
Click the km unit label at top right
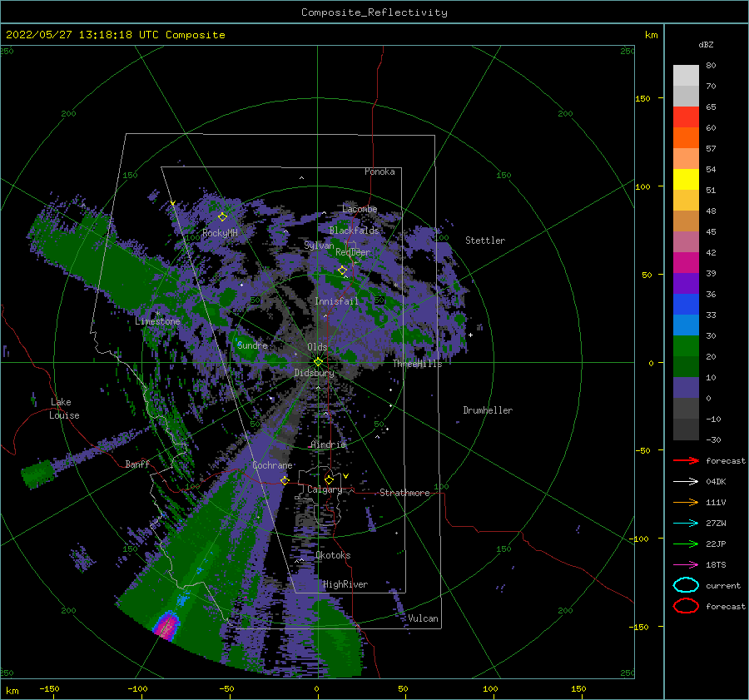pyautogui.click(x=652, y=35)
